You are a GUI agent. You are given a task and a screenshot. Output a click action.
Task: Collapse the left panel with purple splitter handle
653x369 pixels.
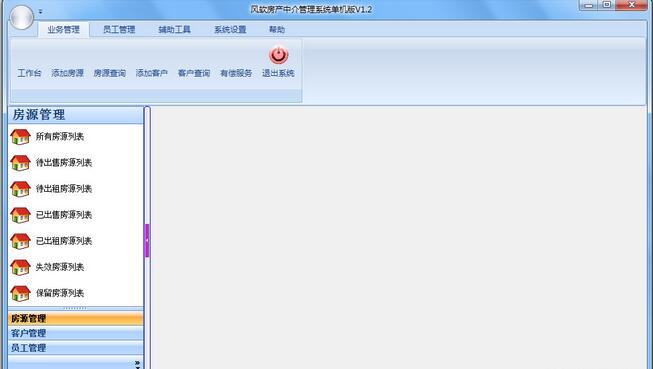click(x=147, y=240)
